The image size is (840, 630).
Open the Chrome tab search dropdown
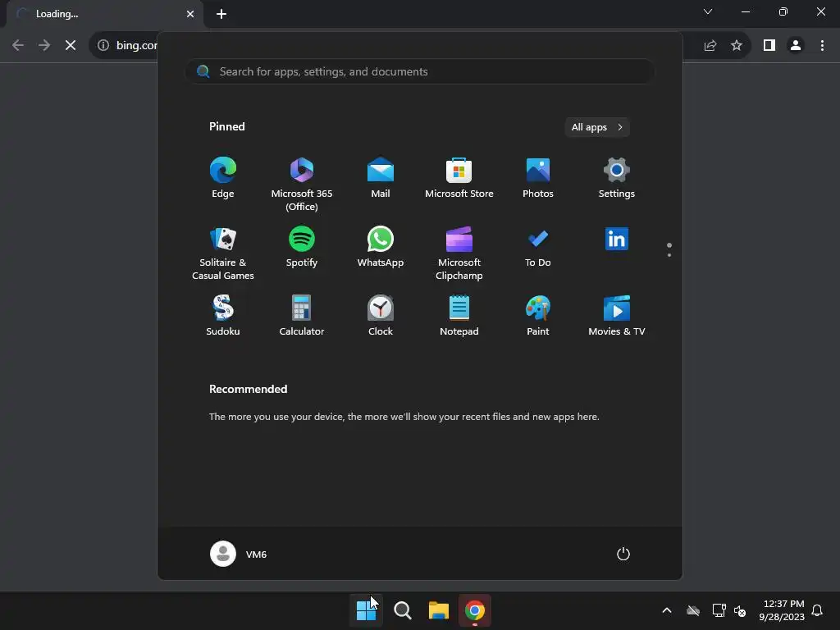click(708, 11)
